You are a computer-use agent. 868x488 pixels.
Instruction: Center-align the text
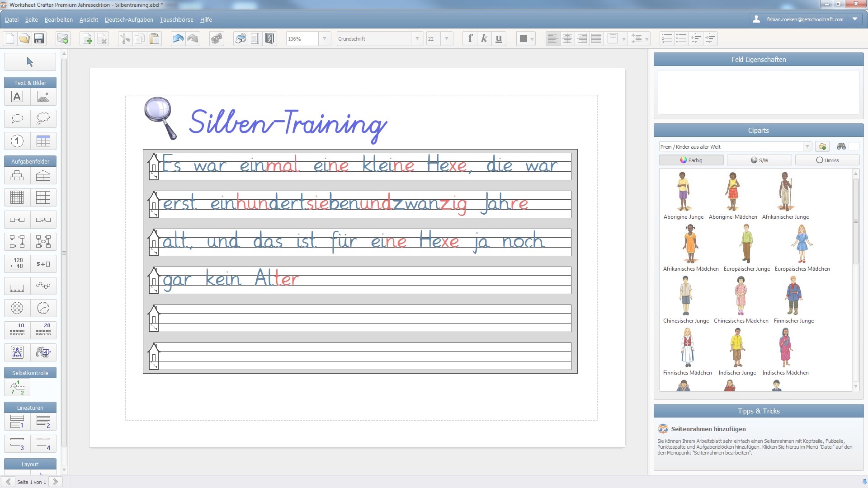click(x=567, y=39)
